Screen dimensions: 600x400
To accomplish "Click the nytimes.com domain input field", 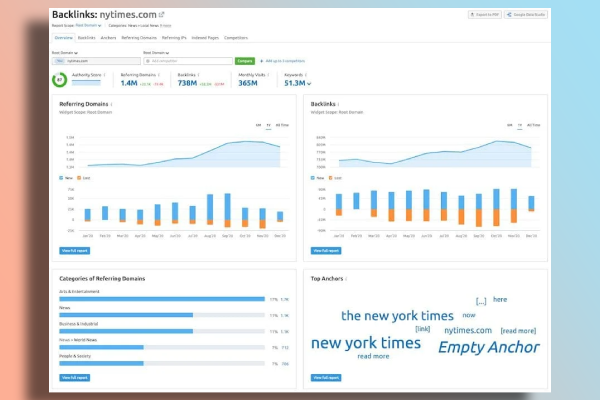I will point(96,61).
